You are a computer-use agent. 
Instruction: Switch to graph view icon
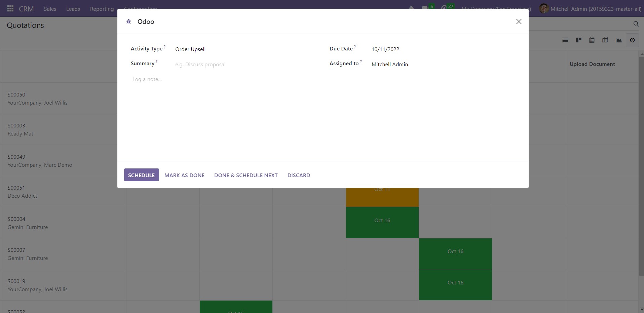pyautogui.click(x=618, y=40)
